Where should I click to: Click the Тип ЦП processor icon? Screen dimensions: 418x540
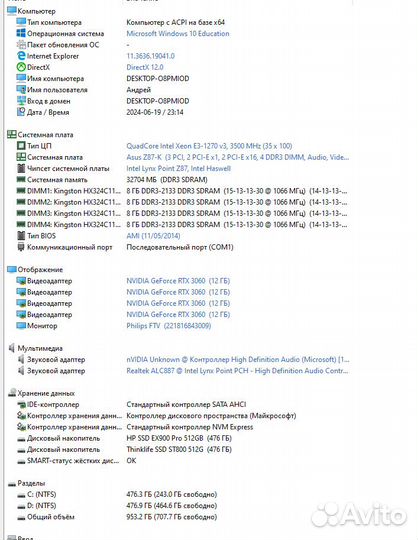point(21,146)
